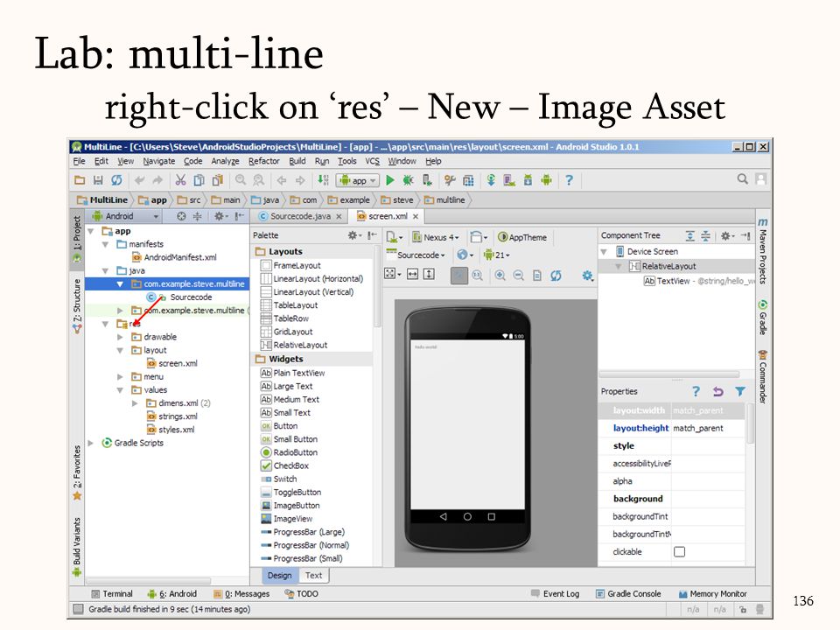Screen dimensions: 840x630
Task: Select strings.xml in the project tree
Action: pos(171,416)
